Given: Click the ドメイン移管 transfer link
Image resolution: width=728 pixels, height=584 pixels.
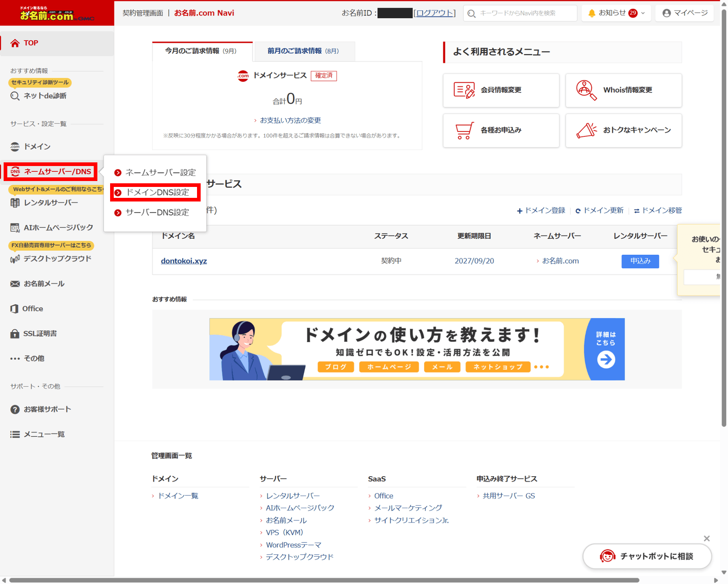Looking at the screenshot, I should 658,211.
